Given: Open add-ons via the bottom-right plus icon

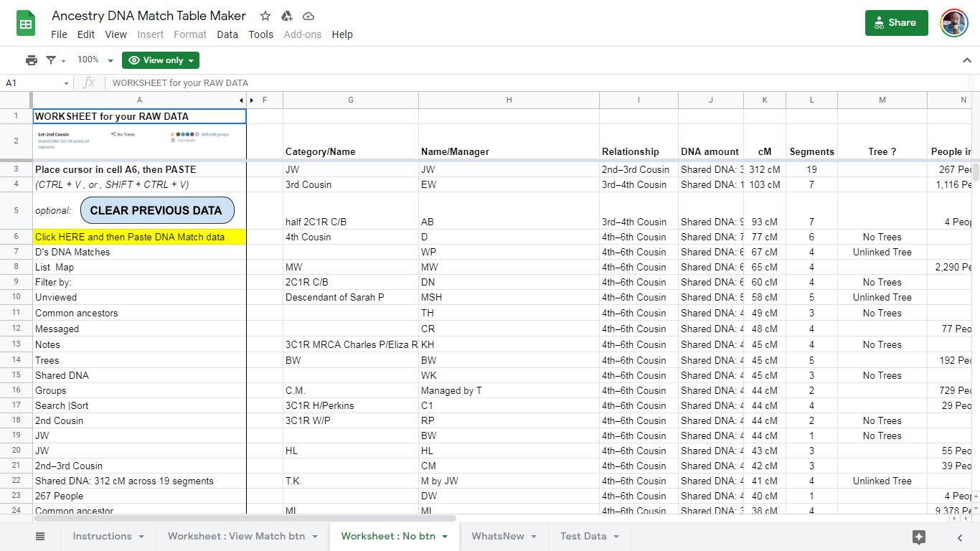Looking at the screenshot, I should [920, 536].
